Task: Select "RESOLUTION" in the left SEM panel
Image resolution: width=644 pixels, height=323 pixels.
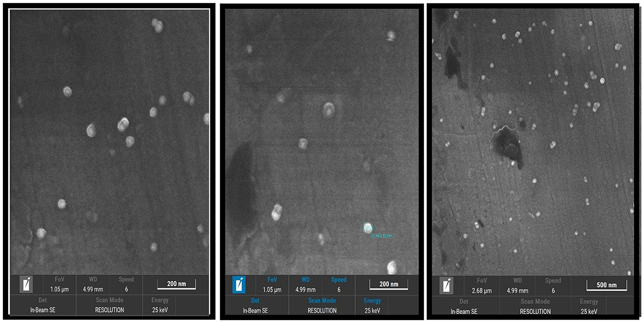Action: [109, 310]
